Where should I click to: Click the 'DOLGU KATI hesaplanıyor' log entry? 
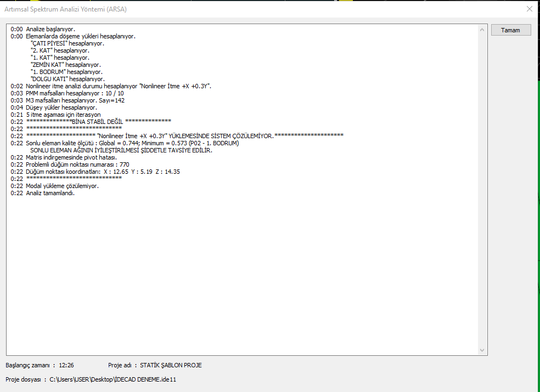(x=67, y=79)
